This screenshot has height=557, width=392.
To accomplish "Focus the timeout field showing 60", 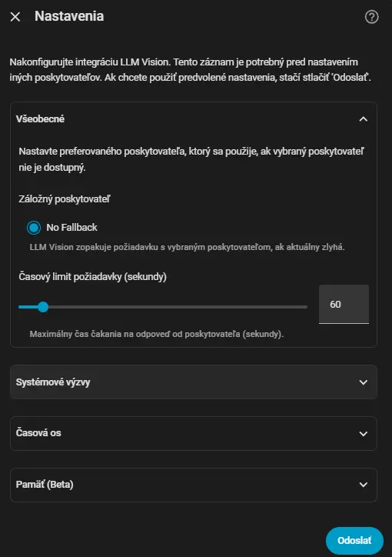I will pos(344,305).
